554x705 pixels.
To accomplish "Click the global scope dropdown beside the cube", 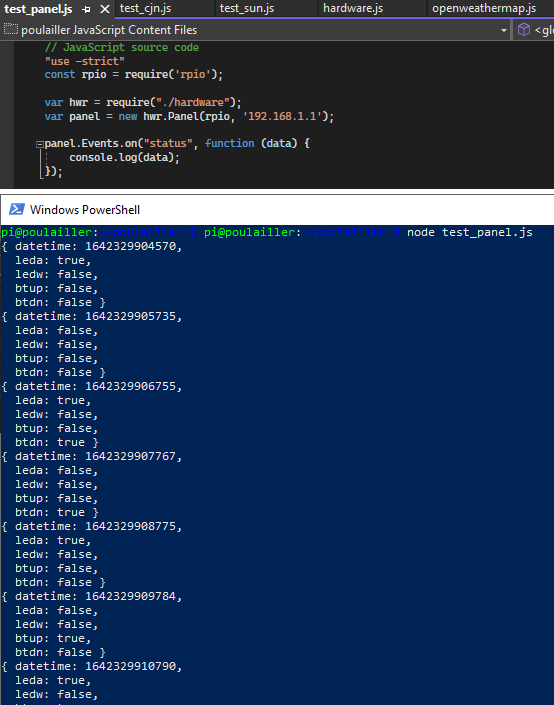I will [544, 30].
